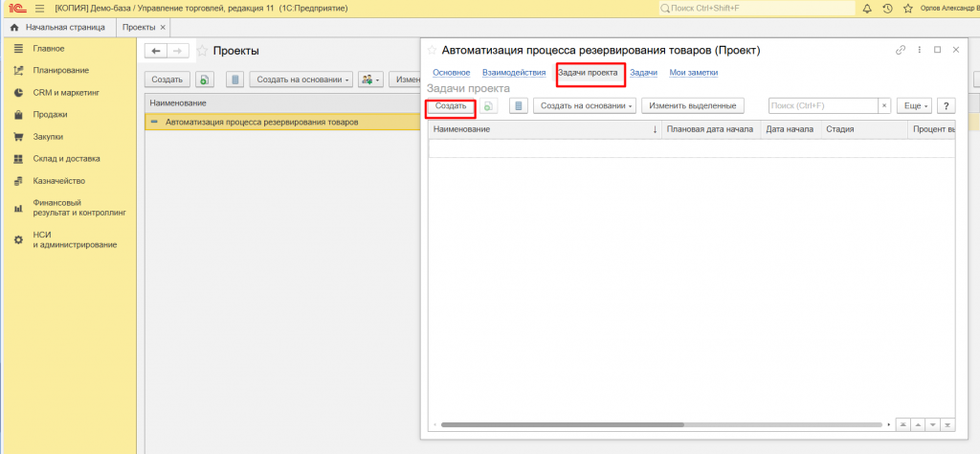This screenshot has height=454, width=980.
Task: Maximize the project dialog window
Action: click(x=938, y=50)
